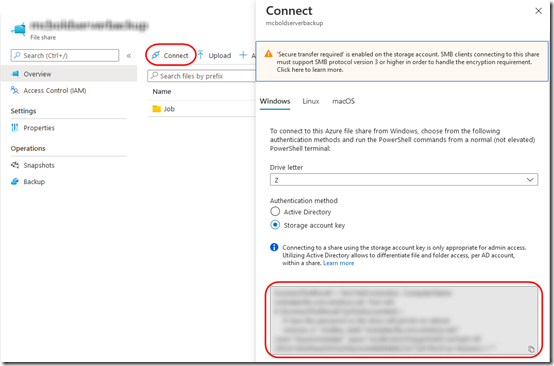Select Storage account key authentication method
The width and height of the screenshot is (554, 366).
pos(275,225)
